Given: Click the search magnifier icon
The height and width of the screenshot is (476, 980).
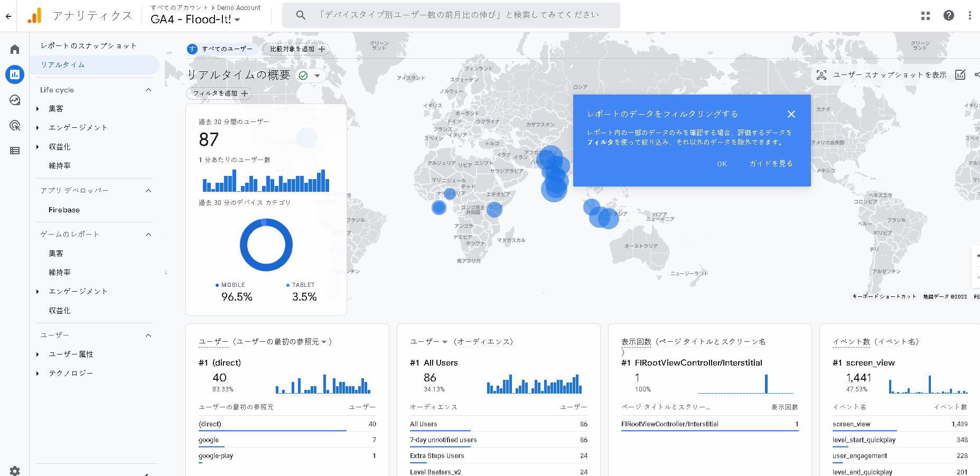Looking at the screenshot, I should click(301, 15).
